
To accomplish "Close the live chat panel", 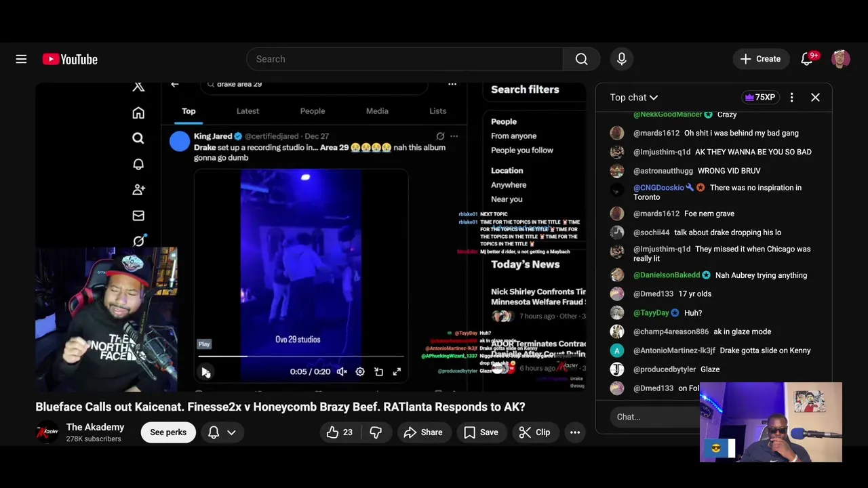I will (815, 98).
